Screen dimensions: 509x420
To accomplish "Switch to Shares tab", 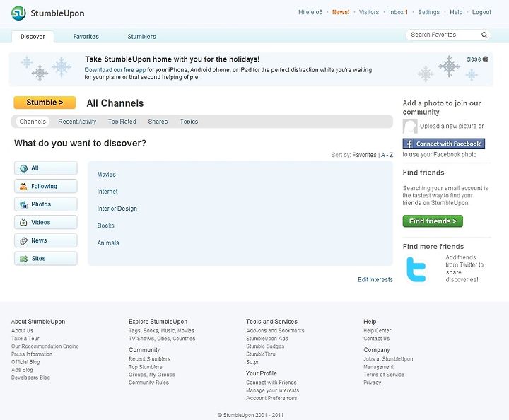I will point(158,122).
